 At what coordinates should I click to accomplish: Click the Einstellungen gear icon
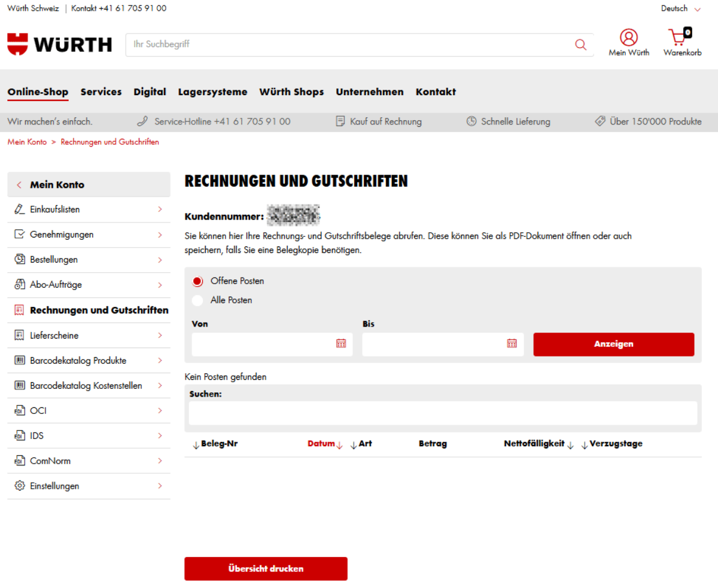[x=19, y=486]
